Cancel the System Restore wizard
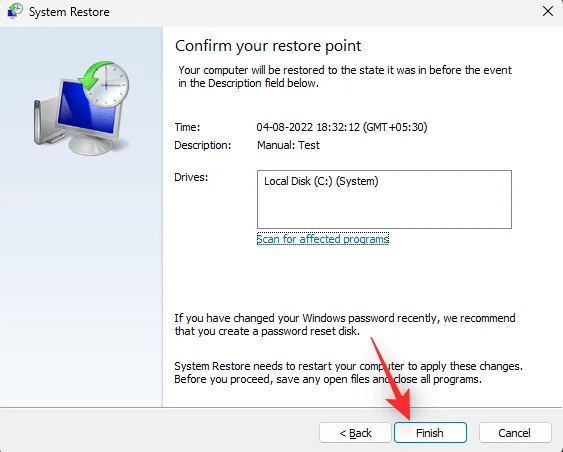The width and height of the screenshot is (563, 452). [x=515, y=433]
